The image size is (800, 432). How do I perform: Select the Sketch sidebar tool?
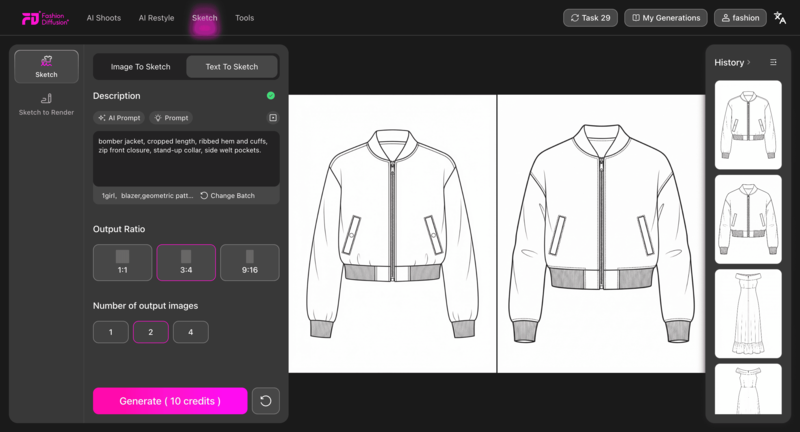coord(46,66)
